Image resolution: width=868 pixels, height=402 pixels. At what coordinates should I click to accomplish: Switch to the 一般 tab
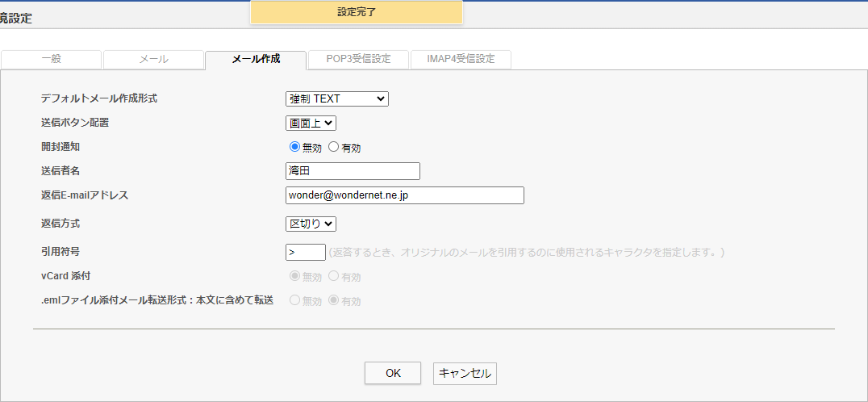tap(52, 59)
